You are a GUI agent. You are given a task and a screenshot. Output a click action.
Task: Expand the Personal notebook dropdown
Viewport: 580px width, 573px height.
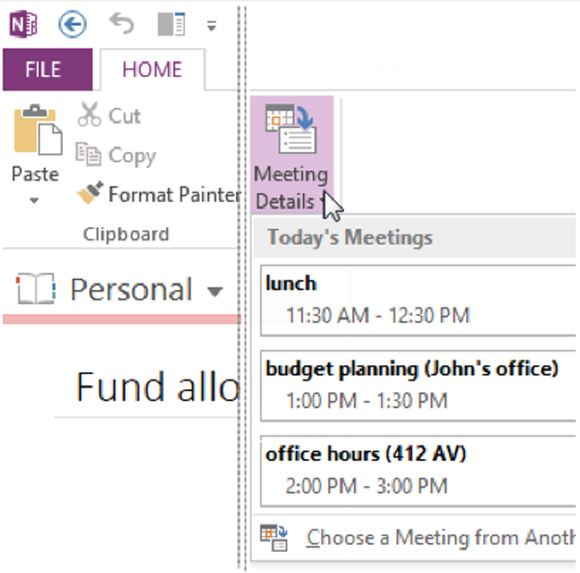coord(215,292)
